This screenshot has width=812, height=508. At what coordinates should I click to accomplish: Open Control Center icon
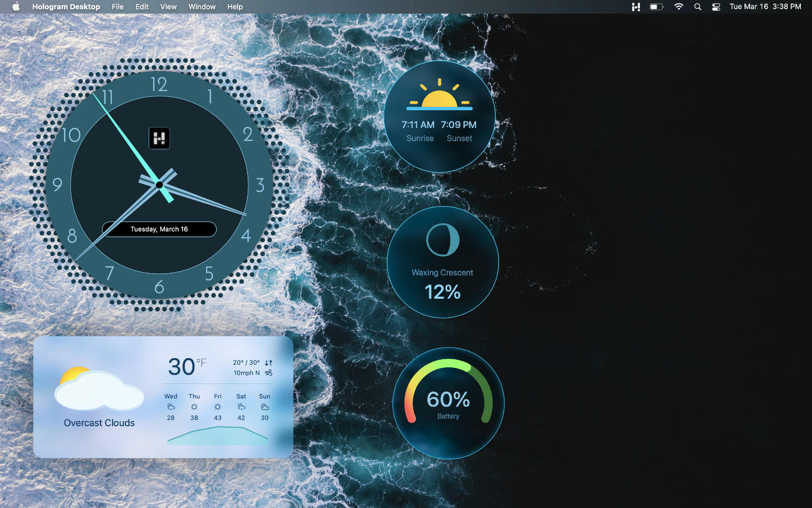click(716, 7)
